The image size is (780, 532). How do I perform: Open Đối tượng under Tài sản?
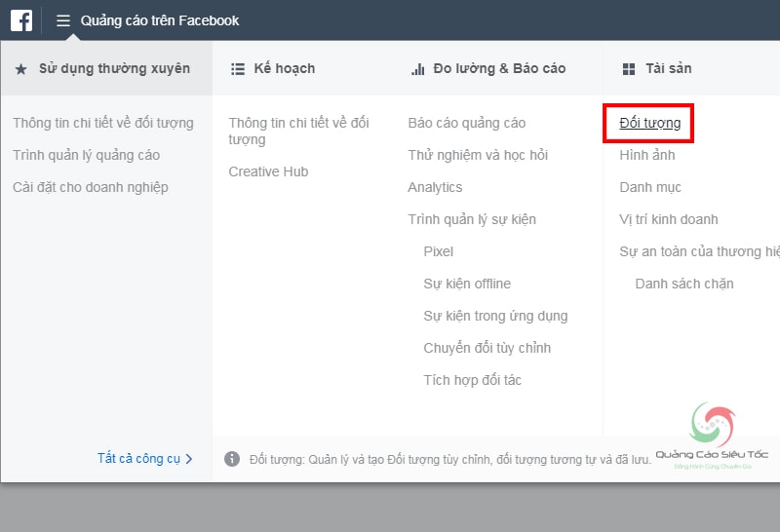649,123
